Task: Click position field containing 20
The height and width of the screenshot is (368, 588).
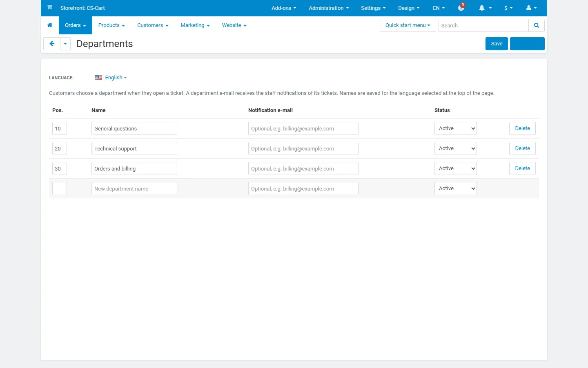Action: [60, 148]
